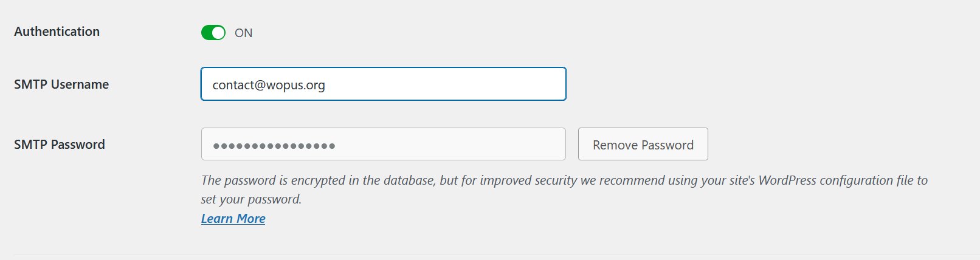
Task: Click the masked password dots
Action: tap(274, 146)
